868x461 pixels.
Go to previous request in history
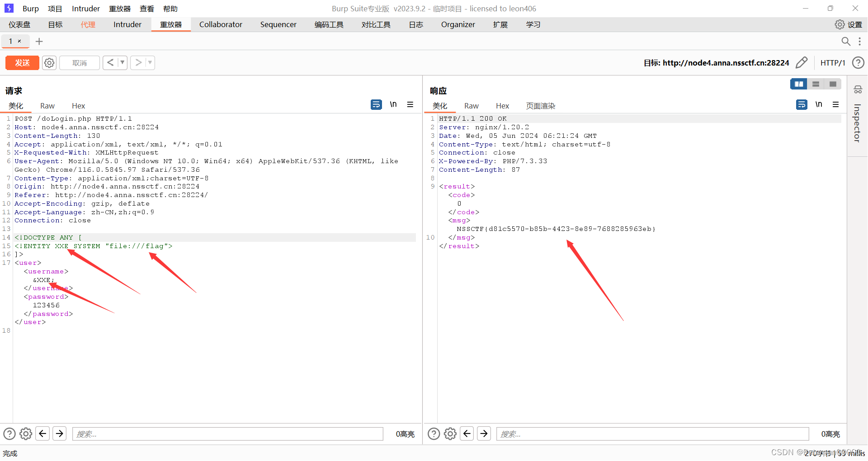110,63
